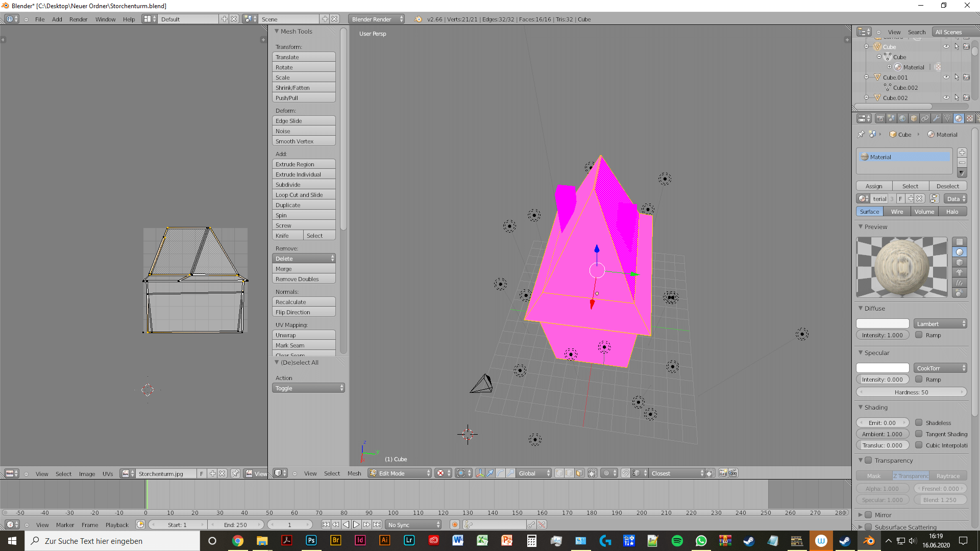
Task: Enable the Shadeless checkbox
Action: tap(919, 422)
